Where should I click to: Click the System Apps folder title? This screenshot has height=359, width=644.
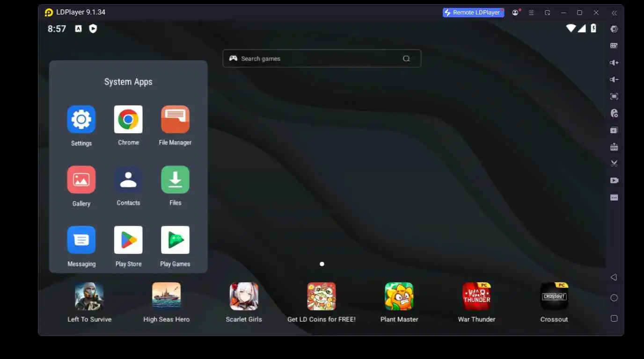click(x=128, y=82)
